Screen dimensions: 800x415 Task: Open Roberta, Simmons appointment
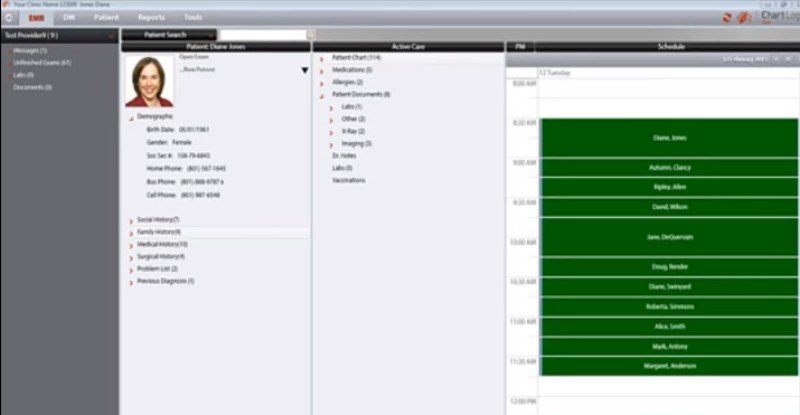(x=669, y=306)
